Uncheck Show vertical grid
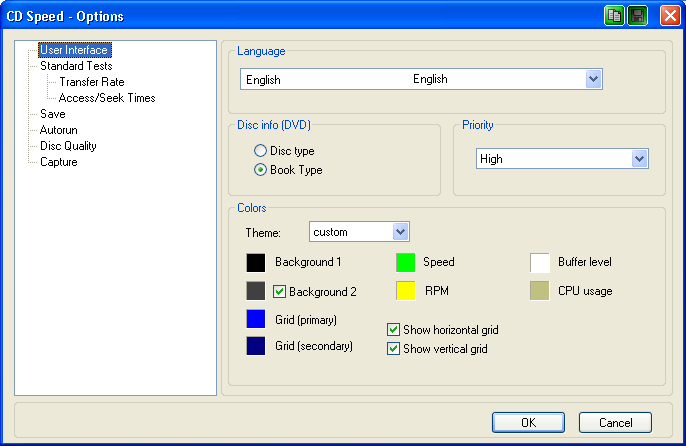Image resolution: width=686 pixels, height=446 pixels. pyautogui.click(x=394, y=349)
